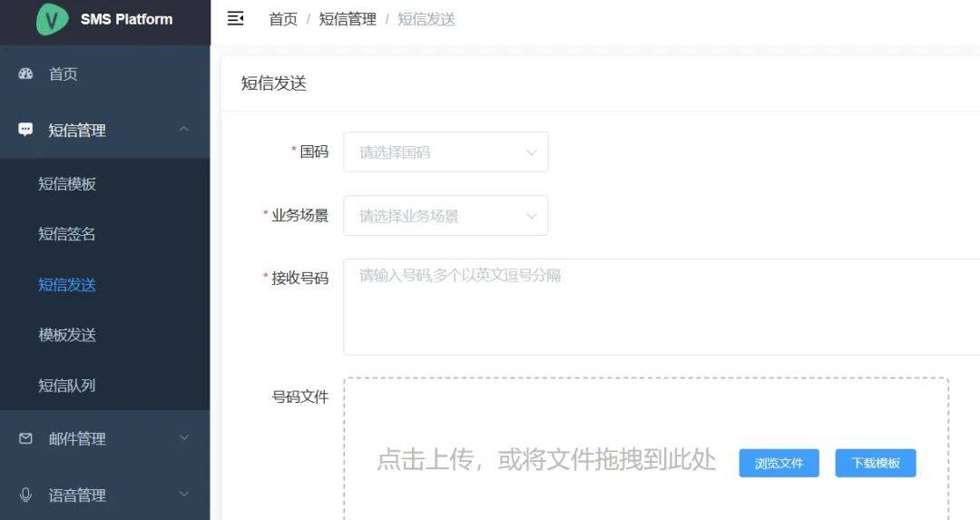
Task: Open the 邮件管理 sidebar menu
Action: (x=105, y=438)
